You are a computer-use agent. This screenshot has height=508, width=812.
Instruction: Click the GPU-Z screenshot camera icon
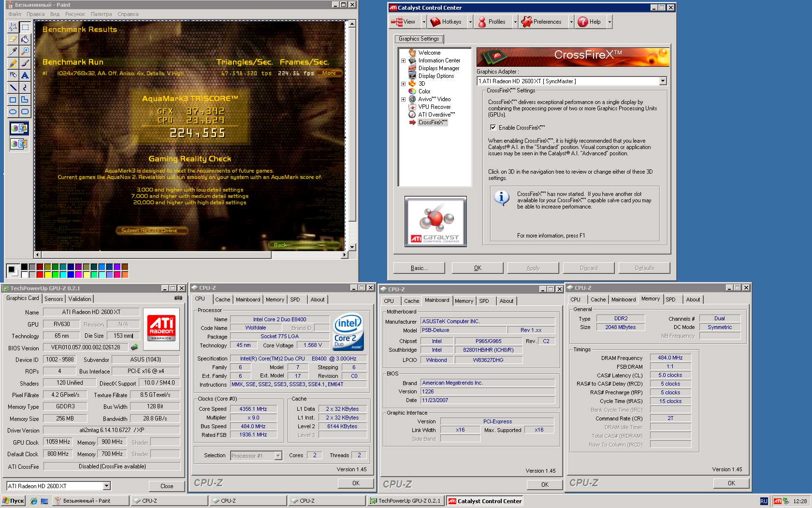[x=178, y=298]
